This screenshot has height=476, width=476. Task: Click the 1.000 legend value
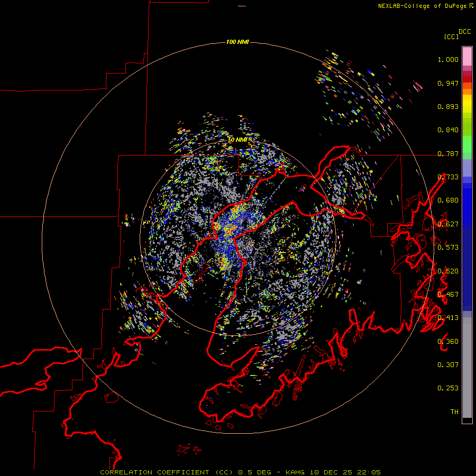coord(448,59)
